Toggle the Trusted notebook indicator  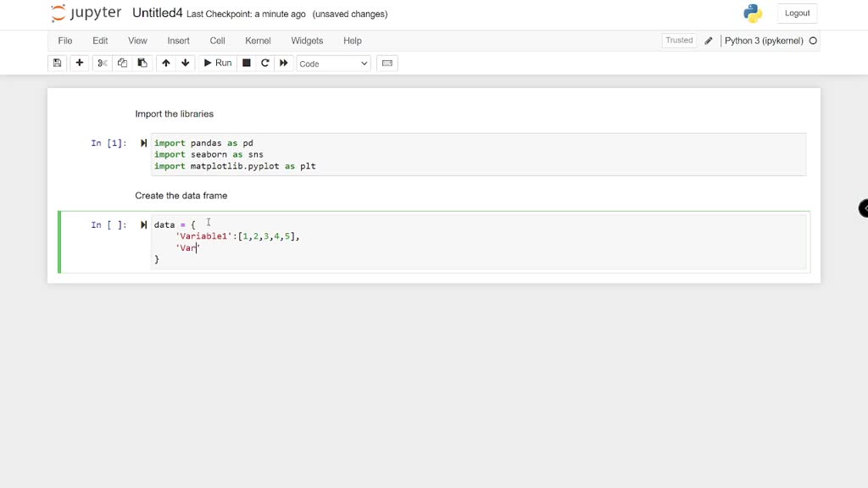click(x=679, y=41)
